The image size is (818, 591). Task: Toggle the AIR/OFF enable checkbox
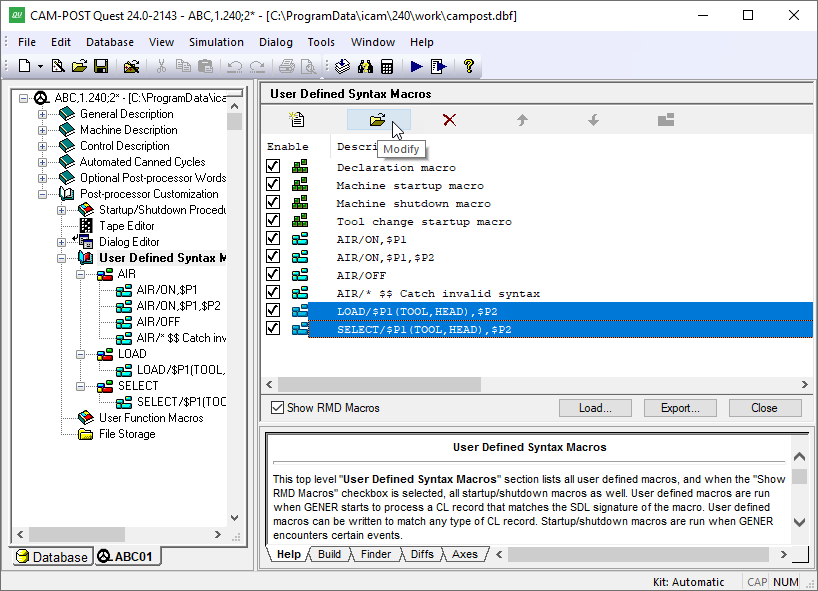point(273,274)
